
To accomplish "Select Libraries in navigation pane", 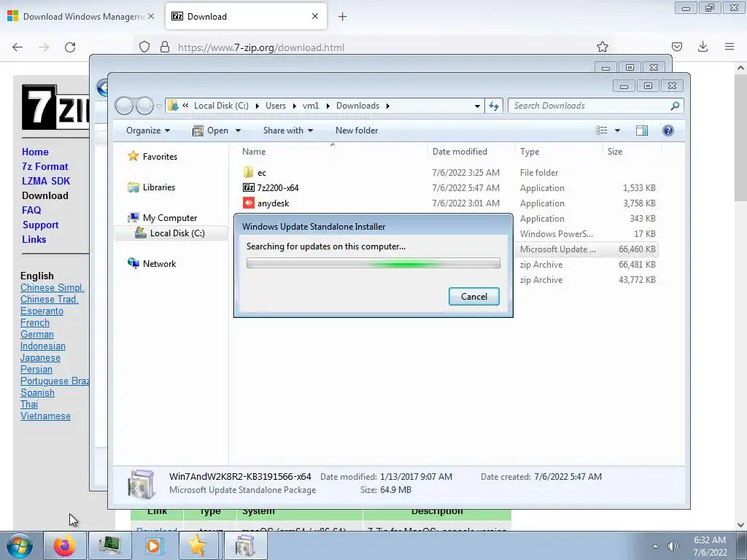I will tap(152, 187).
